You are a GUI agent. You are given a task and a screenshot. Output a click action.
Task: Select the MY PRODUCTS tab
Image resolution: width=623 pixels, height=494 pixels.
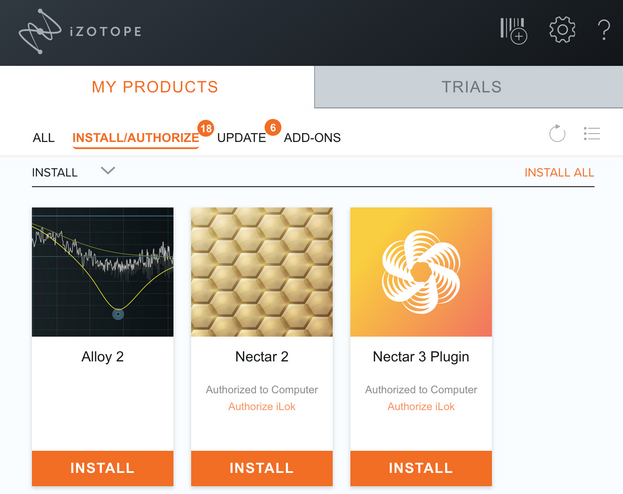tap(155, 87)
